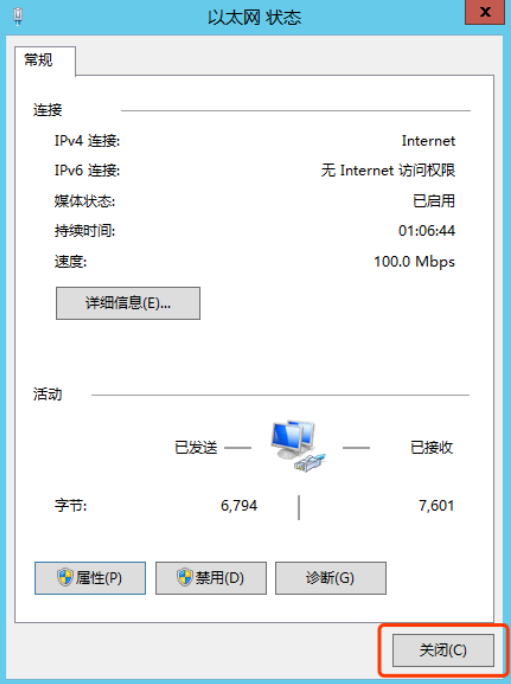
Task: Dismiss the dialog using 关闭(C) button
Action: [443, 650]
